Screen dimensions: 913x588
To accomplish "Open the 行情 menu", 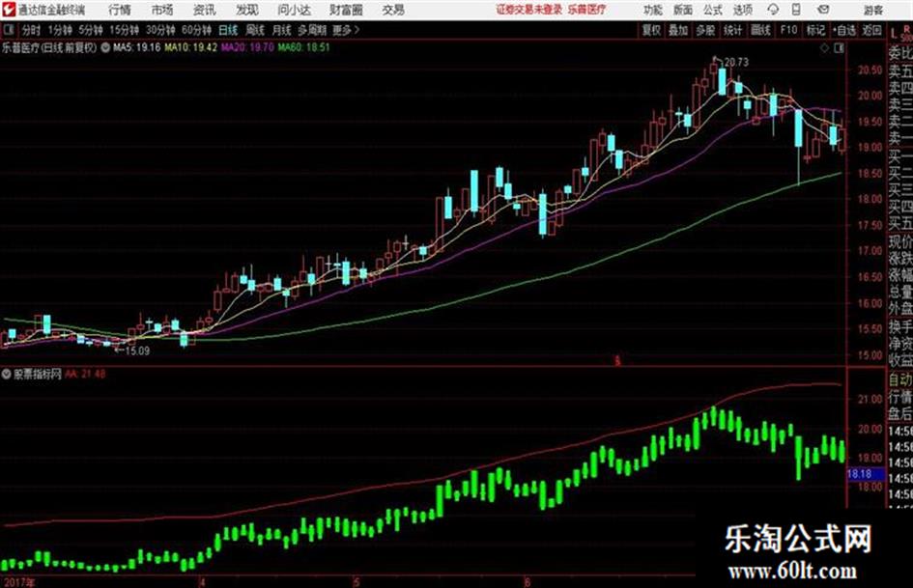I will [x=120, y=10].
